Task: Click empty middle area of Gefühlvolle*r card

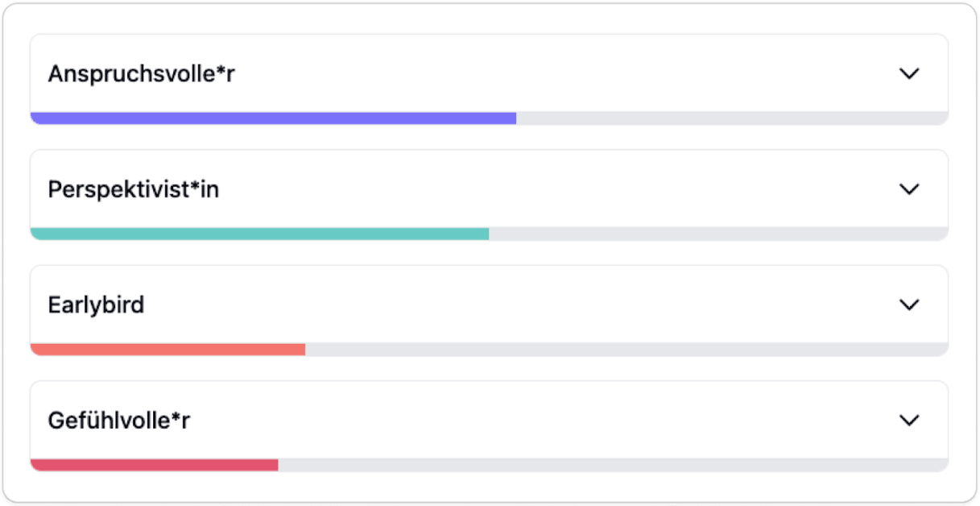Action: coord(523,421)
